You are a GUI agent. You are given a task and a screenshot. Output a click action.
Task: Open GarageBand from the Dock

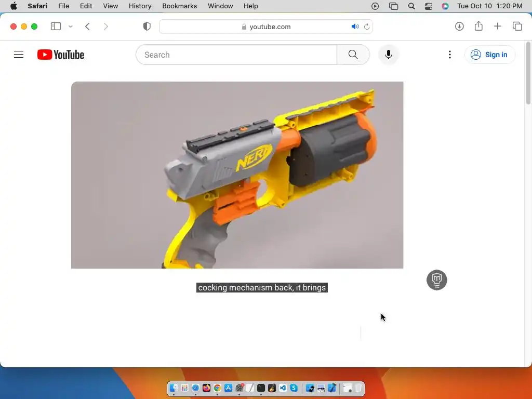click(272, 388)
